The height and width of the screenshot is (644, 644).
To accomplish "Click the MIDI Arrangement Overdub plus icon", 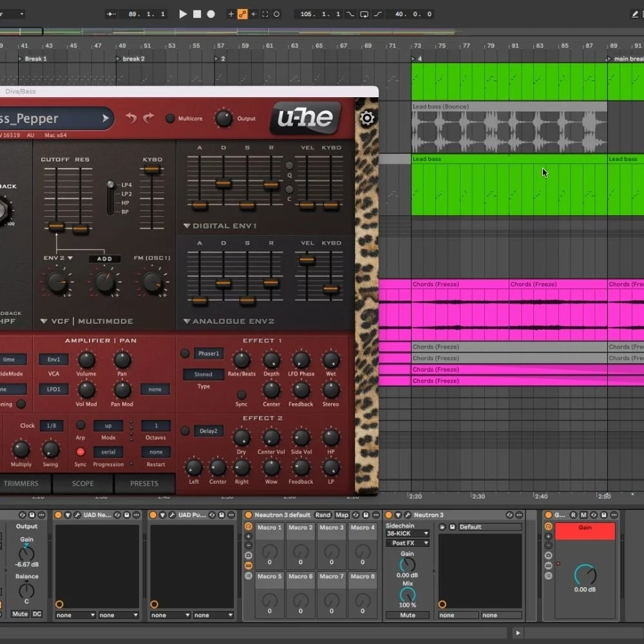I will tap(231, 14).
